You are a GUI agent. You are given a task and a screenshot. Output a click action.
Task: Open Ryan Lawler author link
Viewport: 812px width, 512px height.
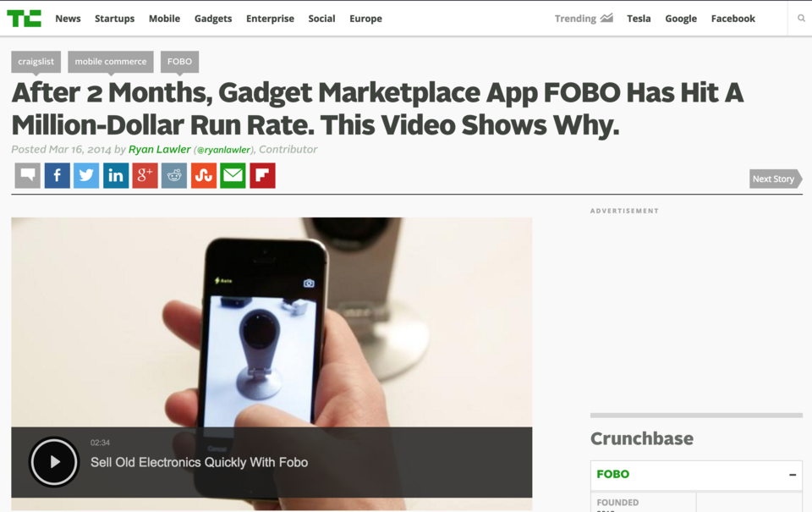click(x=160, y=149)
